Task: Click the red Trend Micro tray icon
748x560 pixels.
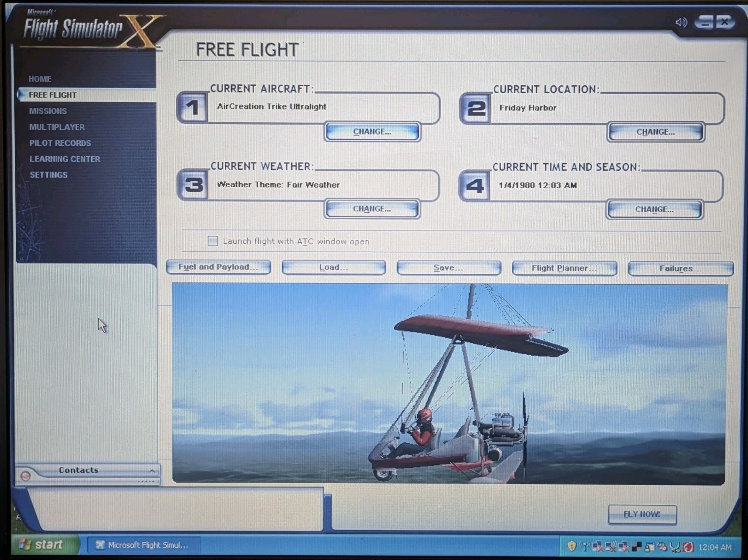Action: (688, 547)
